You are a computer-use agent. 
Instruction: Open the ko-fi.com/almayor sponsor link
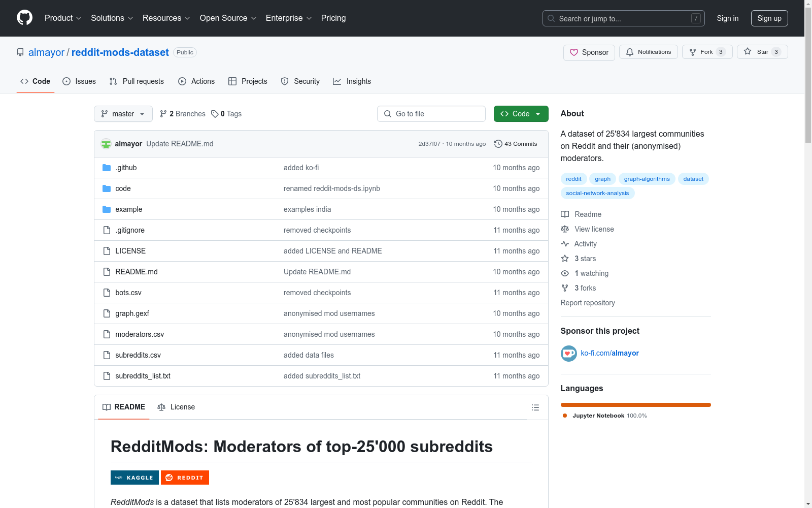point(610,353)
